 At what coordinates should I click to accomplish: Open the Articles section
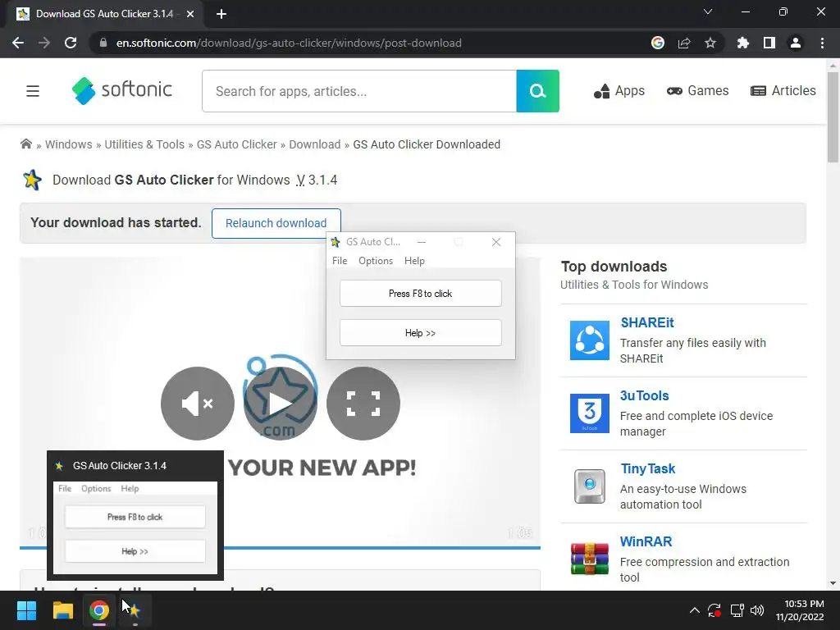(783, 91)
